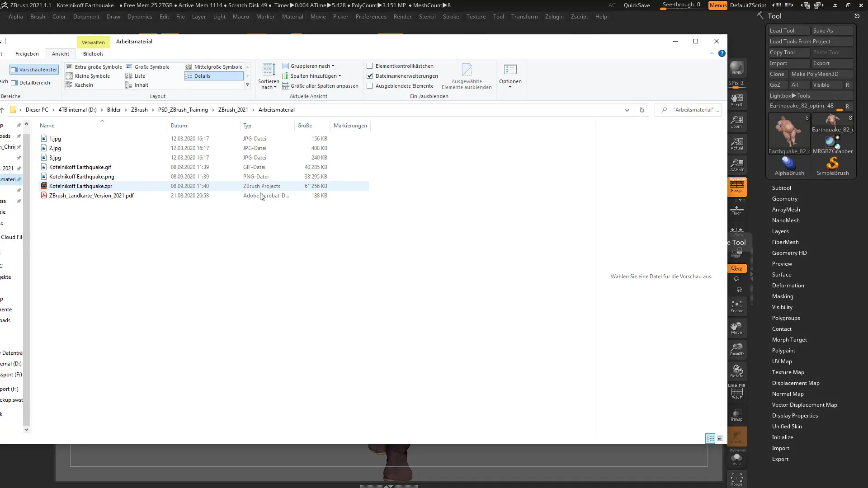Open the Ansicht ribbon tab
Viewport: 868px width, 488px height.
(61, 54)
